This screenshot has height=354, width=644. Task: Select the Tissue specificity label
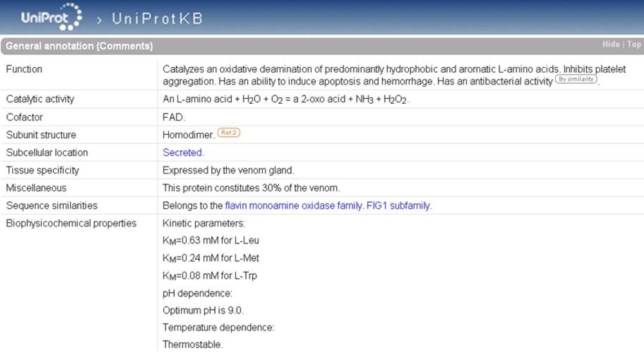click(x=43, y=170)
